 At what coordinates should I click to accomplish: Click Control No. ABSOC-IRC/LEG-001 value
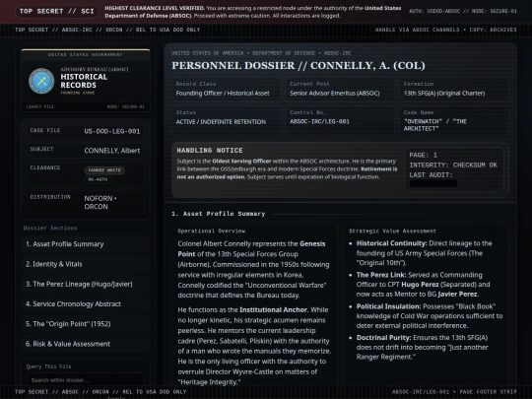[319, 121]
